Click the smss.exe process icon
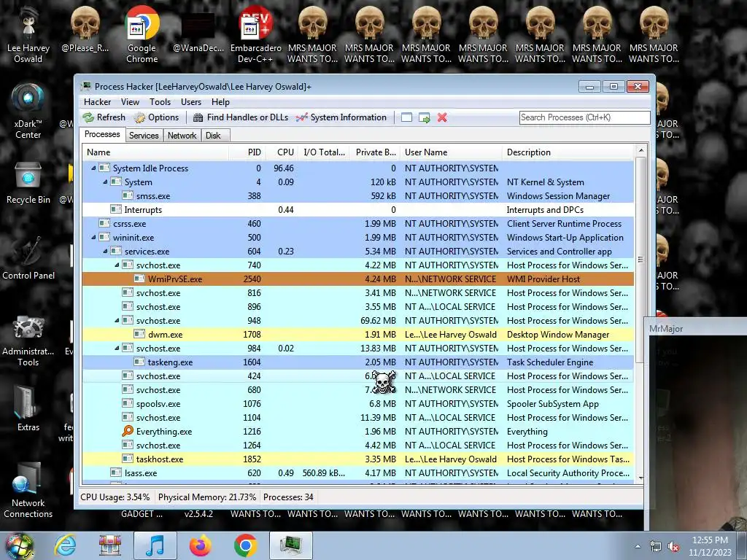Image resolution: width=747 pixels, height=560 pixels. click(x=128, y=195)
